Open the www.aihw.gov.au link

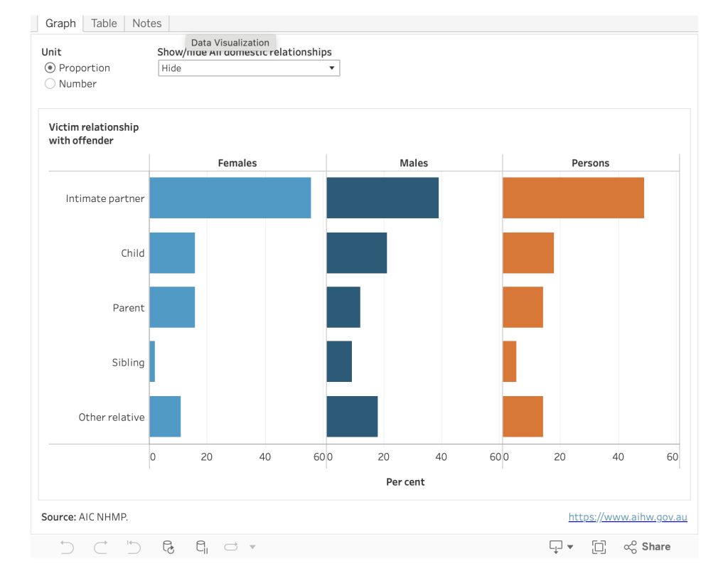[x=627, y=517]
